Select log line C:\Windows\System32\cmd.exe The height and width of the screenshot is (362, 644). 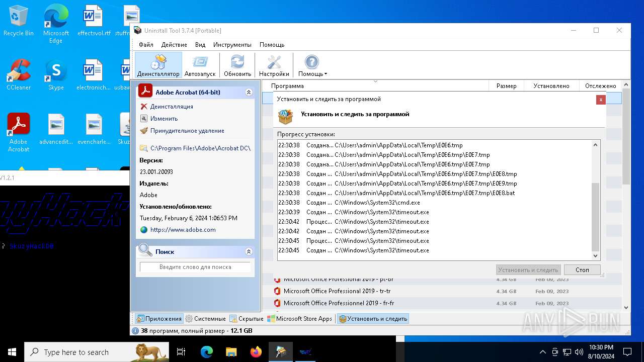435,203
